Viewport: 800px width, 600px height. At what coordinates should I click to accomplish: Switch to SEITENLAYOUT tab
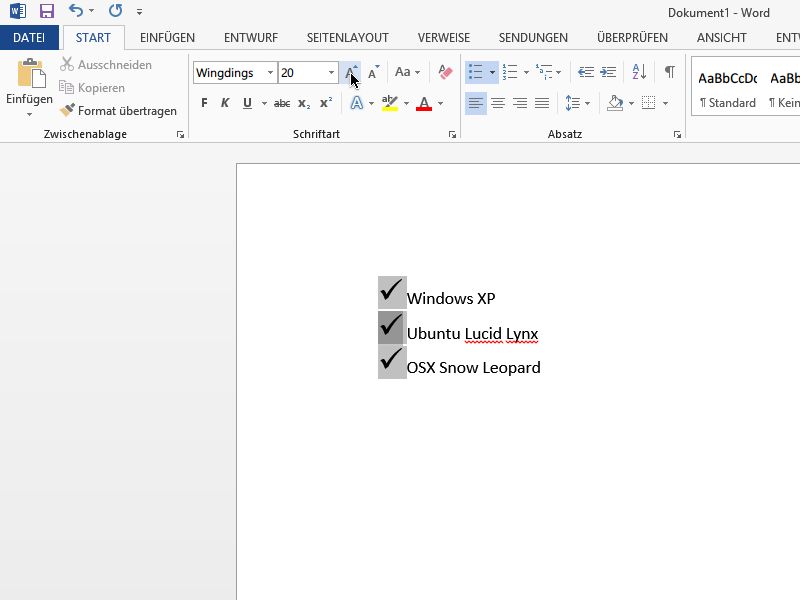347,38
